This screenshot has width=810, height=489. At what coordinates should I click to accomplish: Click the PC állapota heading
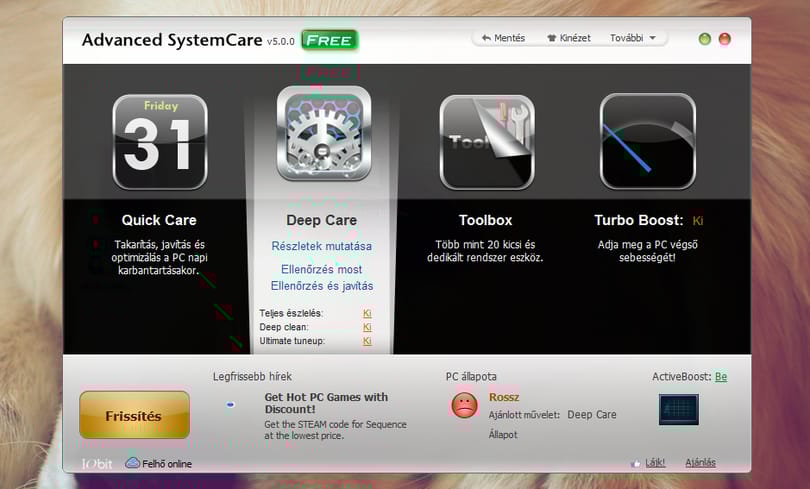click(x=471, y=376)
